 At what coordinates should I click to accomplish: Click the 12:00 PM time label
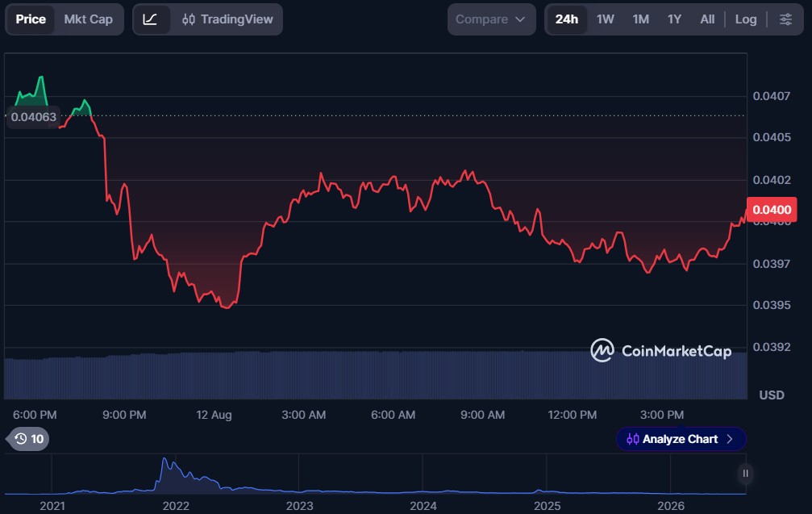(x=573, y=415)
